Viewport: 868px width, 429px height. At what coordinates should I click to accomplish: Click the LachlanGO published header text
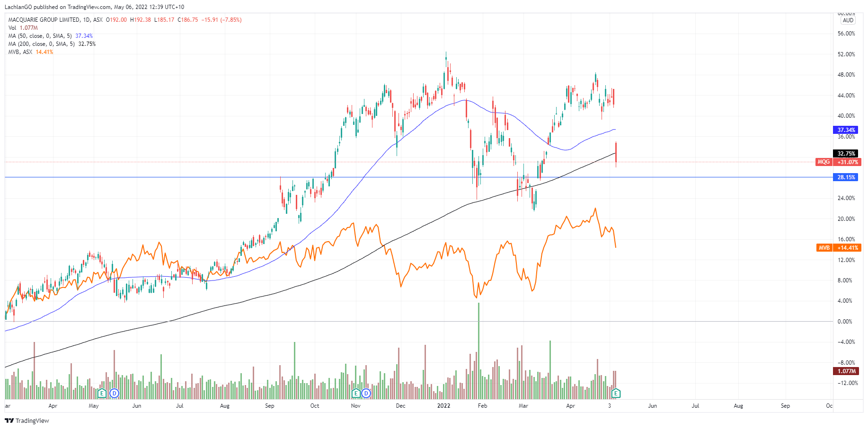(95, 7)
